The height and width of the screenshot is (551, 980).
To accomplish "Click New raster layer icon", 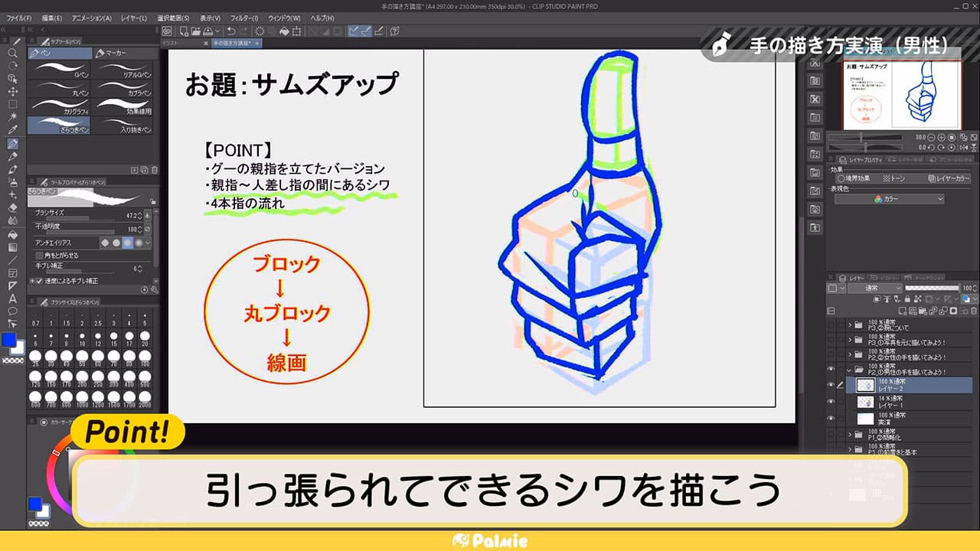I will pos(903,311).
